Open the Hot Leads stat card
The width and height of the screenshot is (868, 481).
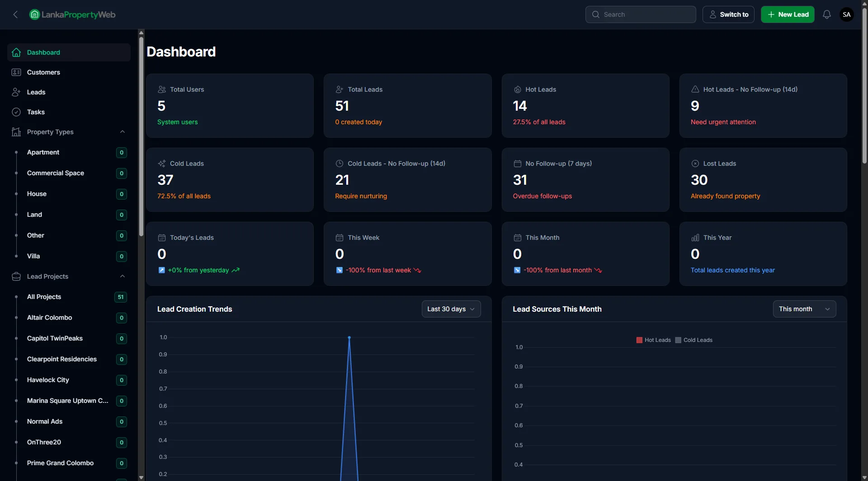585,106
